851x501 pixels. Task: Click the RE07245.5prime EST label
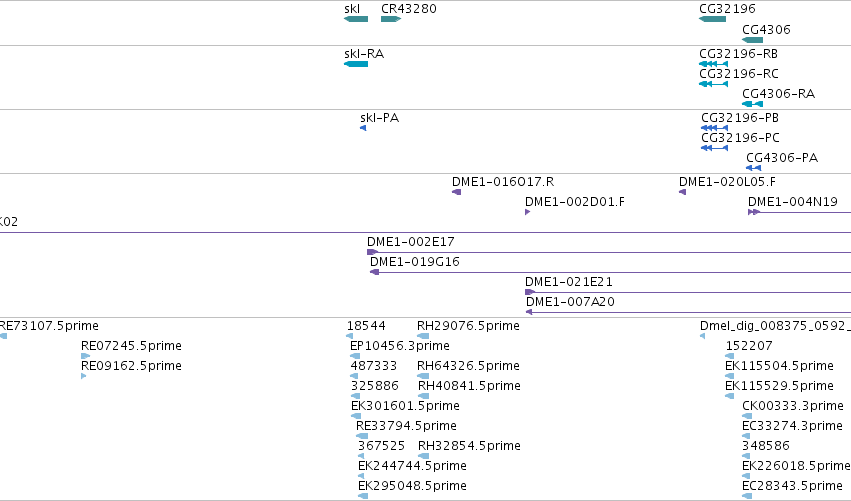[x=131, y=346]
